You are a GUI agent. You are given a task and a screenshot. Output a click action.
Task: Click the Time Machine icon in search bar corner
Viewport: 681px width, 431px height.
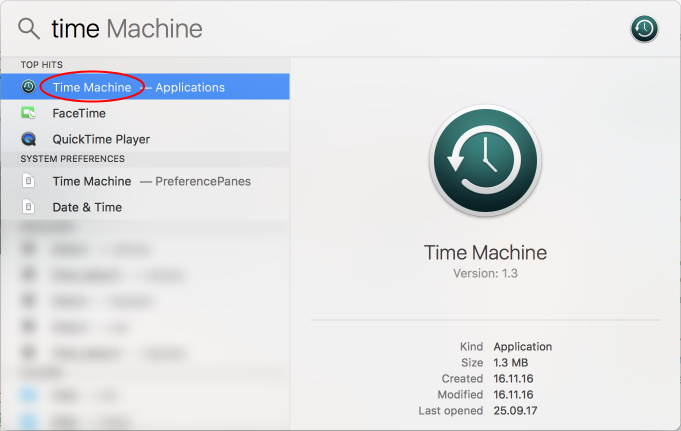(x=644, y=29)
